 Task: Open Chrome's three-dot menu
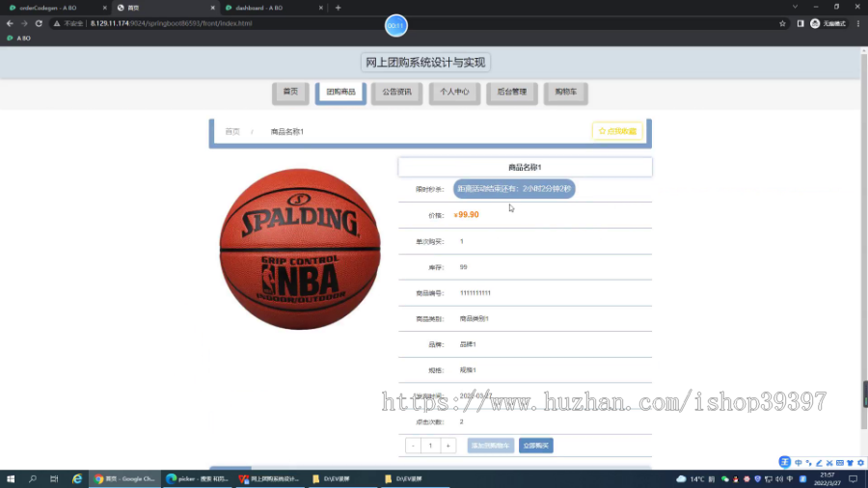point(858,23)
